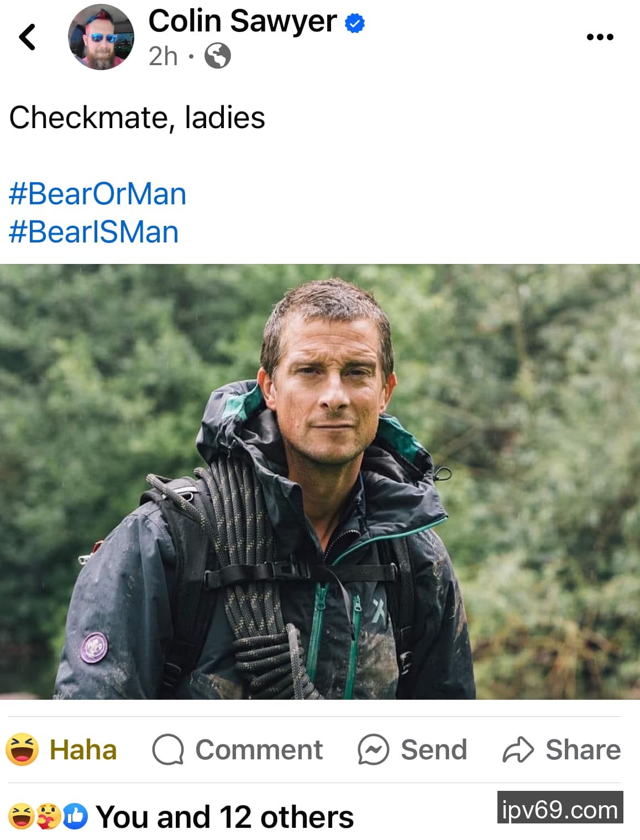Click the Messenger send icon
This screenshot has width=640, height=840.
tap(373, 749)
